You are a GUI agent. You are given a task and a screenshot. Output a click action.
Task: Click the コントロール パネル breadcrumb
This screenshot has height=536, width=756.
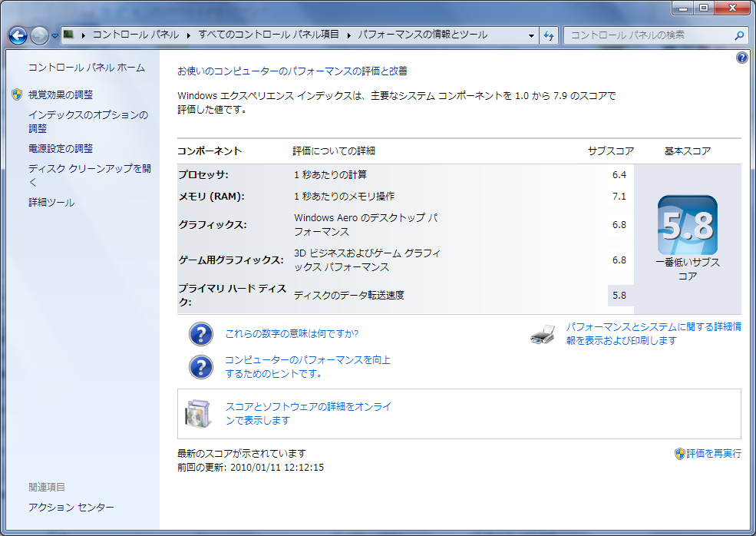tap(136, 35)
